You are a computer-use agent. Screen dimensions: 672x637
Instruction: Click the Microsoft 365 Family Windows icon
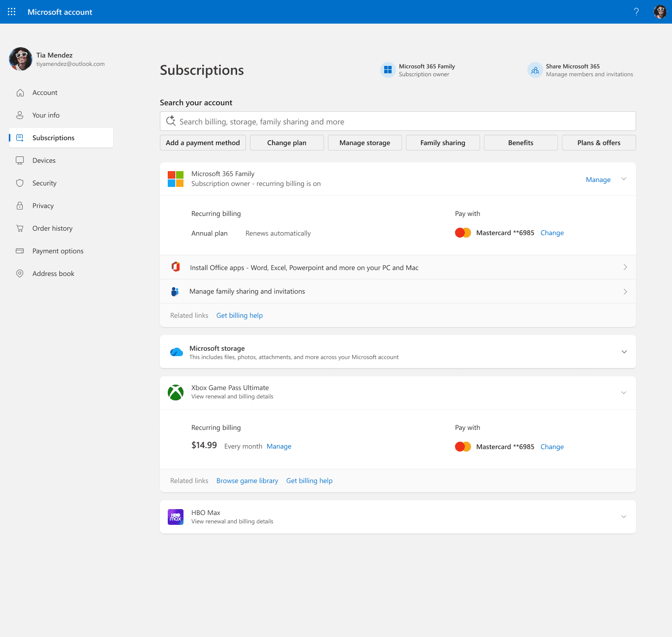point(388,70)
